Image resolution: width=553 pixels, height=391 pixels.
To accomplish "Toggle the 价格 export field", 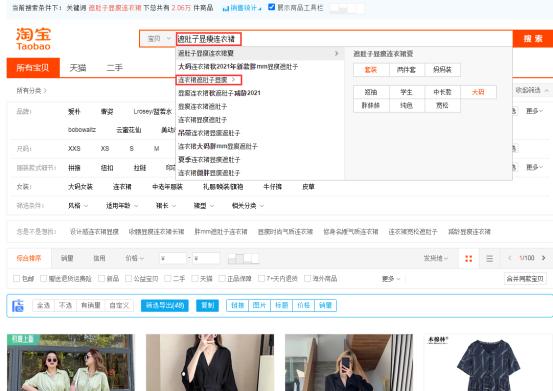I will [x=303, y=305].
